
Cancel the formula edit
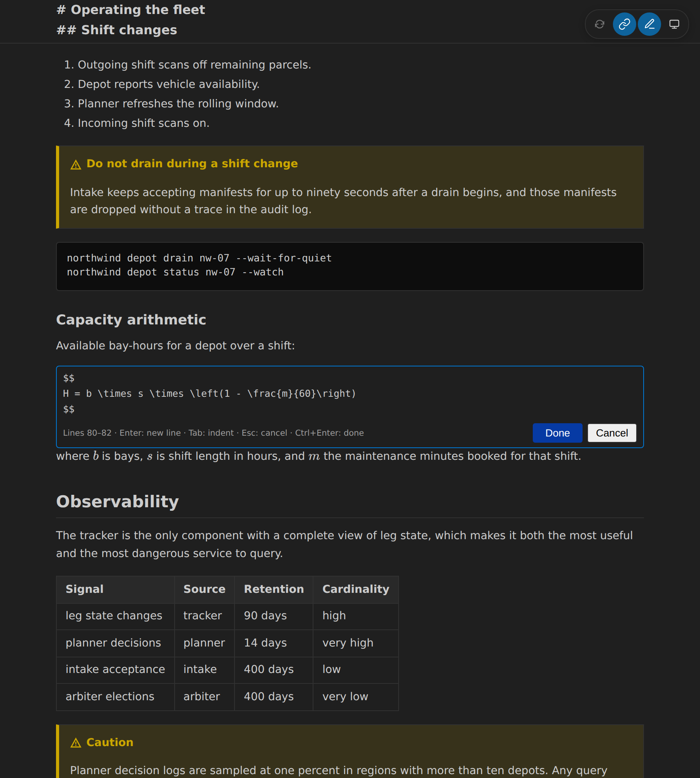pyautogui.click(x=612, y=433)
